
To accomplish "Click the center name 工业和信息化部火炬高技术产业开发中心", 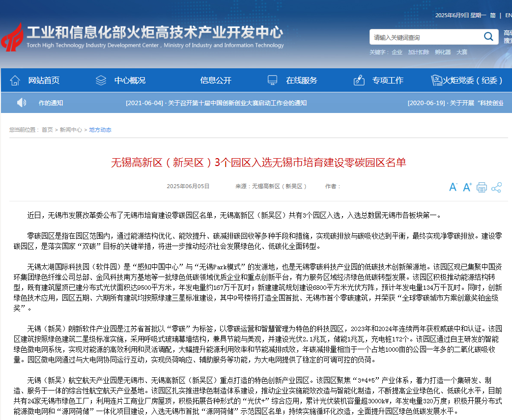I will pyautogui.click(x=155, y=32).
